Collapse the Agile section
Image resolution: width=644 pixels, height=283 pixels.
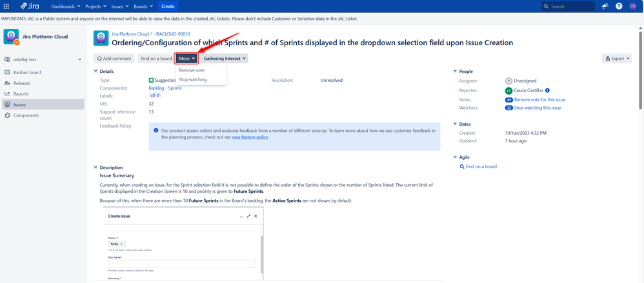click(455, 157)
